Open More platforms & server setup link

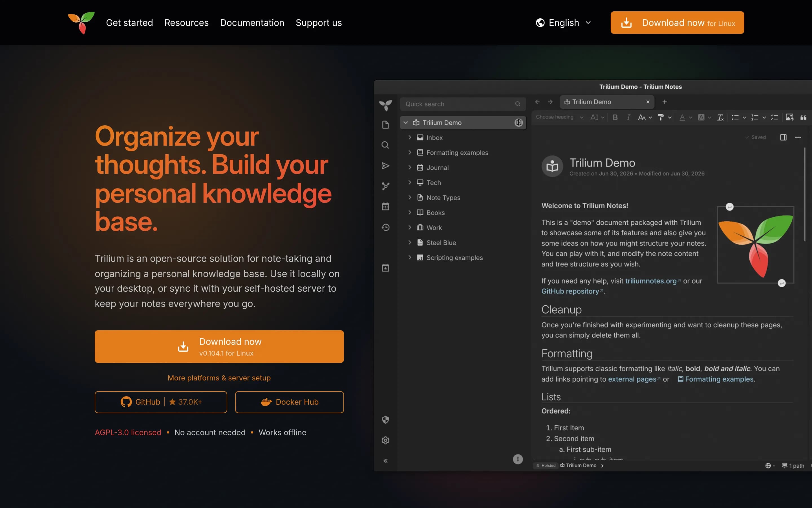coord(219,378)
